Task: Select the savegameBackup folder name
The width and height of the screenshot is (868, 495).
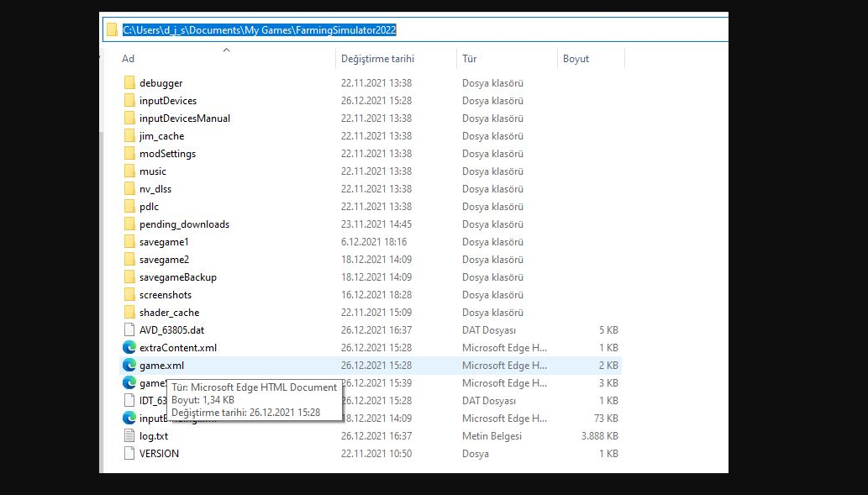Action: tap(177, 277)
